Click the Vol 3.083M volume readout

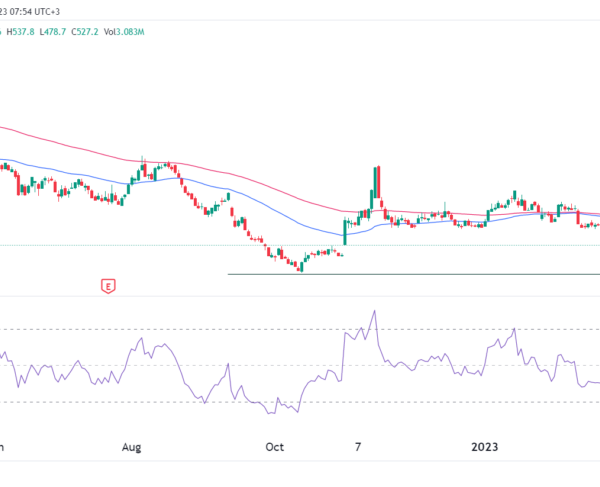click(124, 32)
